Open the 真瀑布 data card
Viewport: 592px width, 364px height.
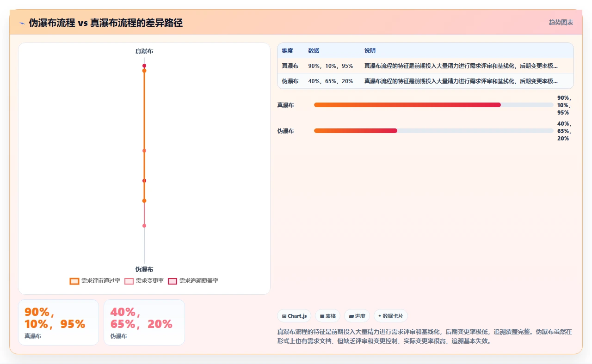click(x=58, y=322)
